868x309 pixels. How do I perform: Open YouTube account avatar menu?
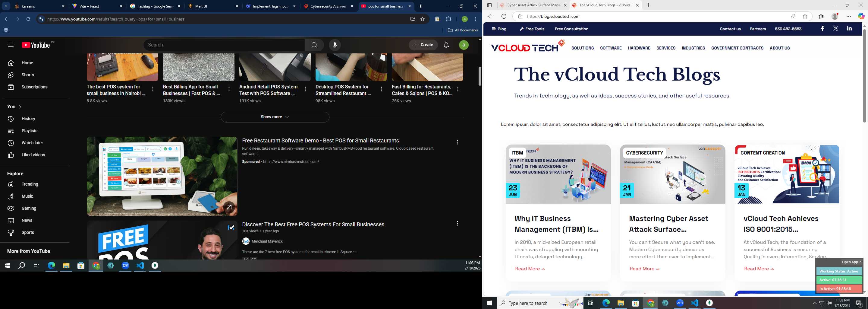tap(464, 45)
